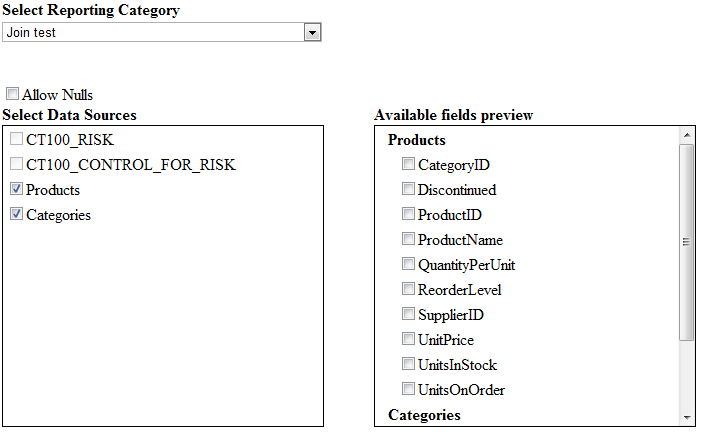The width and height of the screenshot is (702, 434).
Task: Enable the SupplierID field checkbox
Action: pyautogui.click(x=408, y=314)
